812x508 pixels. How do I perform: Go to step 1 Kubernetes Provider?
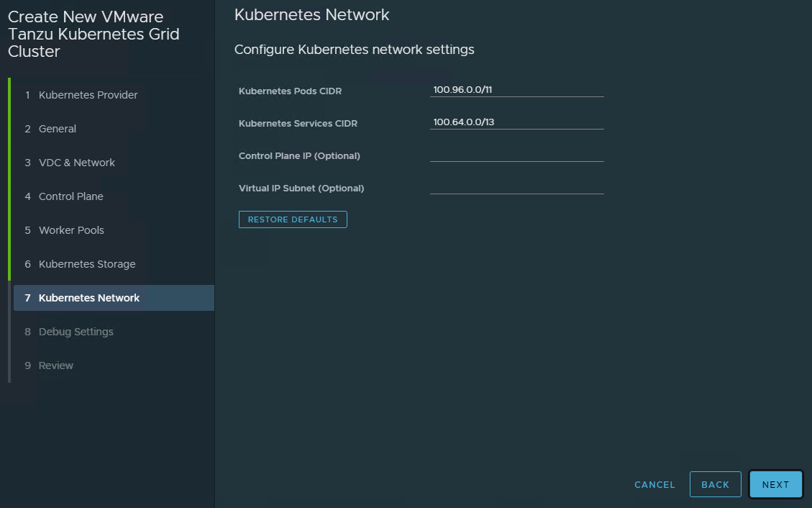point(88,95)
